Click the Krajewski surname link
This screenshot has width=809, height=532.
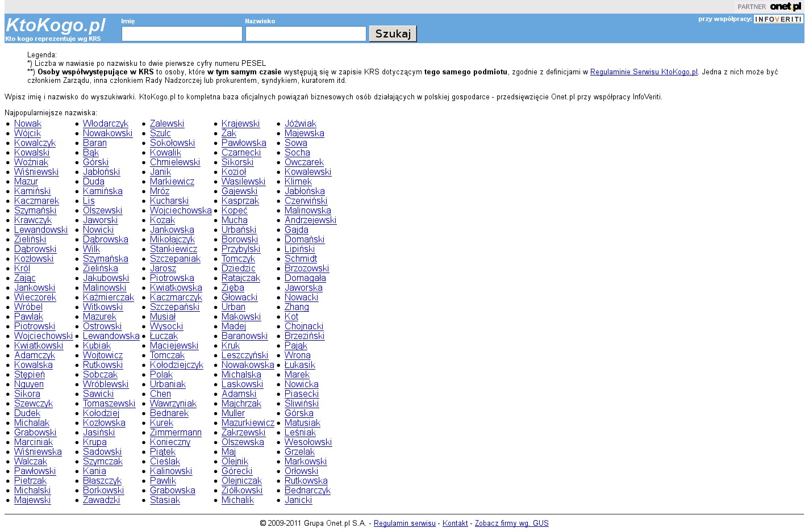[240, 124]
